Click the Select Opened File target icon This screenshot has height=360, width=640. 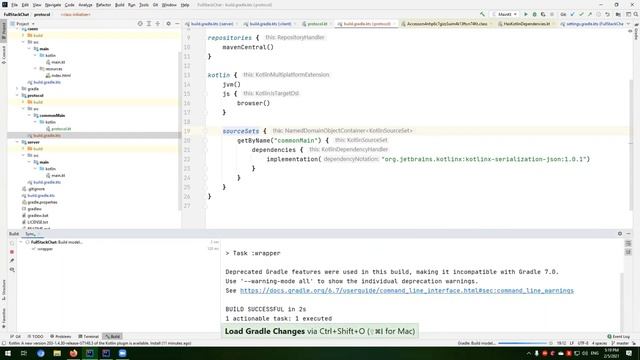click(140, 24)
